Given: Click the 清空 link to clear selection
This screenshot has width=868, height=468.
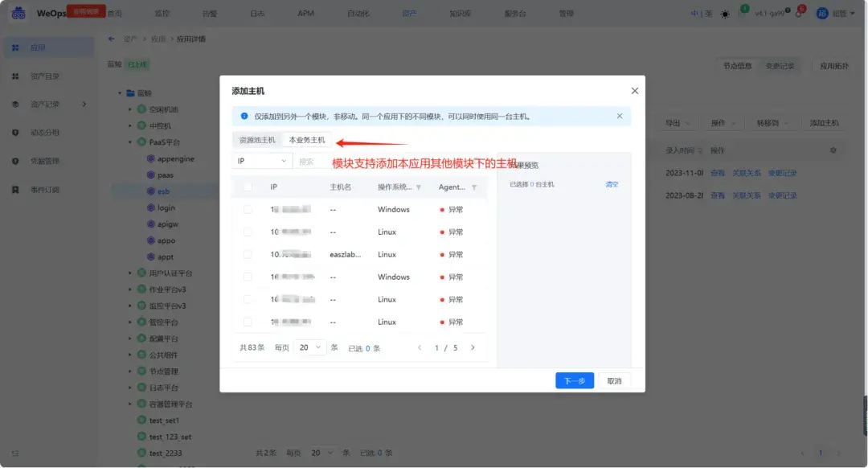Looking at the screenshot, I should [x=611, y=183].
